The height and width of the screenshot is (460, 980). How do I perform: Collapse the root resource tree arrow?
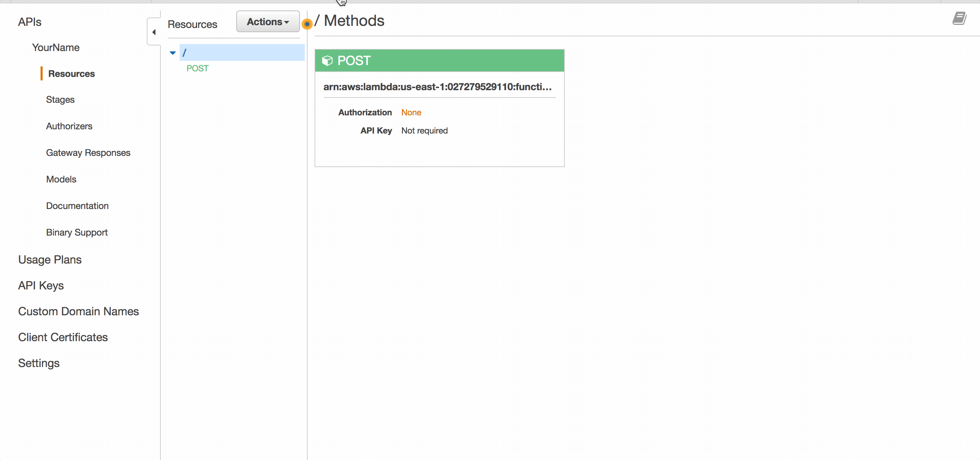click(173, 53)
